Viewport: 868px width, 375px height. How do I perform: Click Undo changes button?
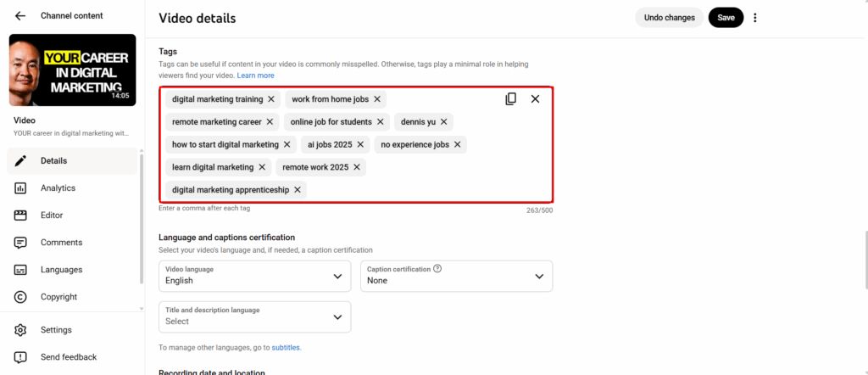click(x=670, y=18)
